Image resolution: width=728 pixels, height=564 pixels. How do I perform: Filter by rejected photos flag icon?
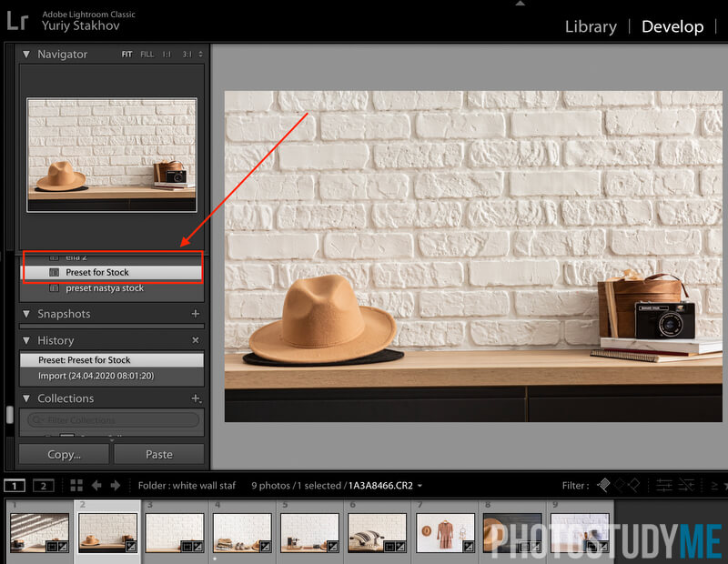tap(633, 485)
